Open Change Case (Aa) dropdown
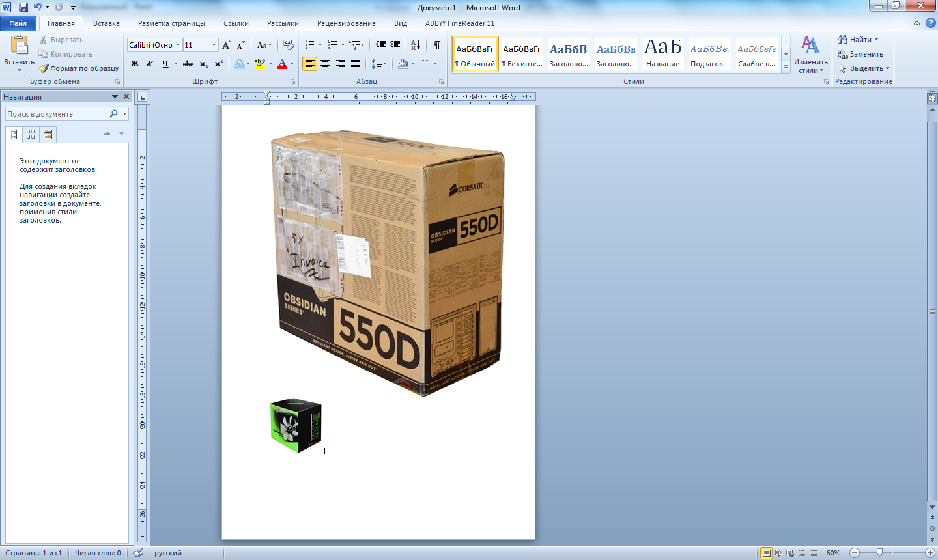Screen dimensions: 938x560 [x=264, y=45]
